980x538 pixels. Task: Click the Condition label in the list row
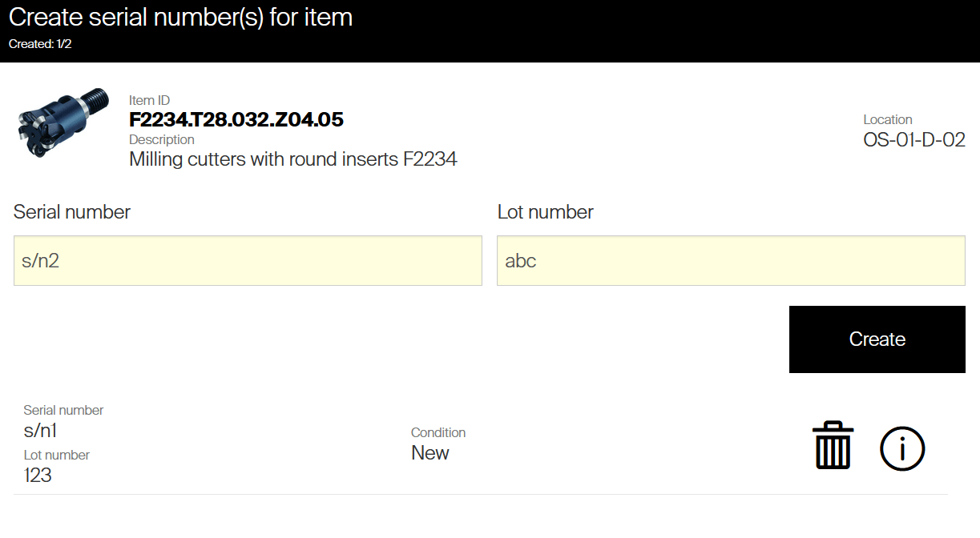438,432
